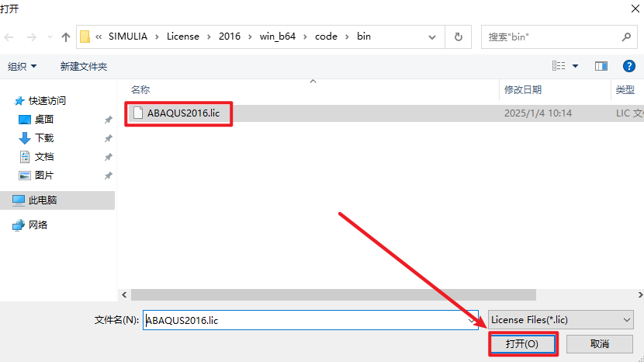
Task: Click the Back navigation arrow
Action: coord(10,37)
